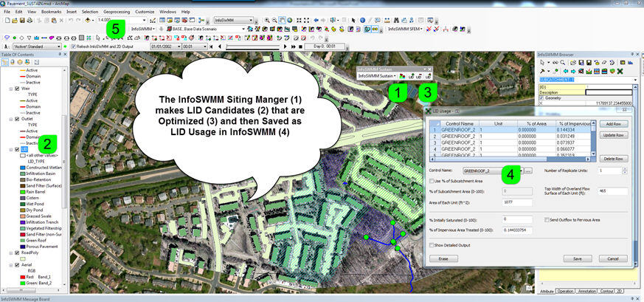Click the New document icon

pos(7,20)
